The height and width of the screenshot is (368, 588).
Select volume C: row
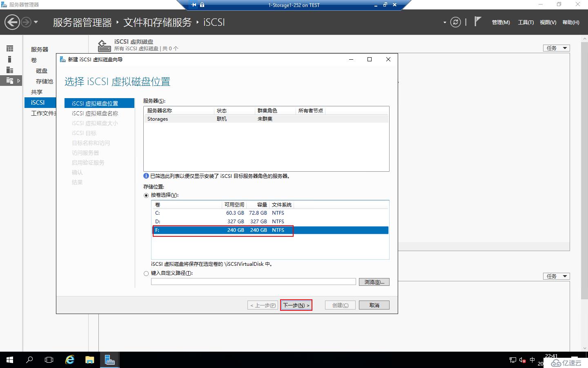pyautogui.click(x=270, y=213)
